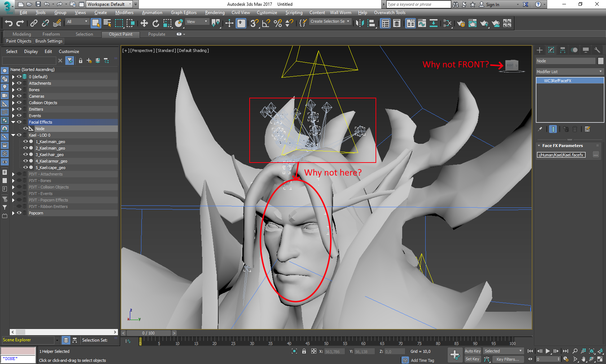The height and width of the screenshot is (364, 606).
Task: Open the Graph Editors menu
Action: 184,13
